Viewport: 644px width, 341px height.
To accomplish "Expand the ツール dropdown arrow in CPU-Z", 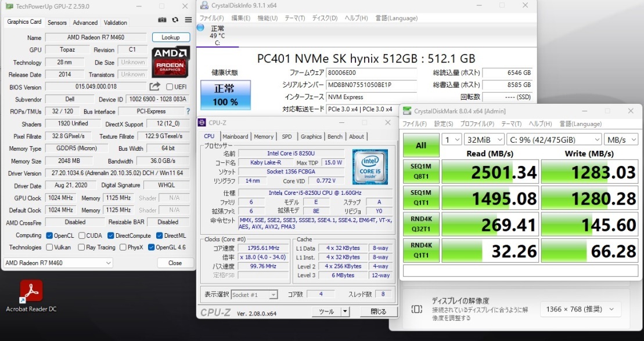I will click(346, 311).
